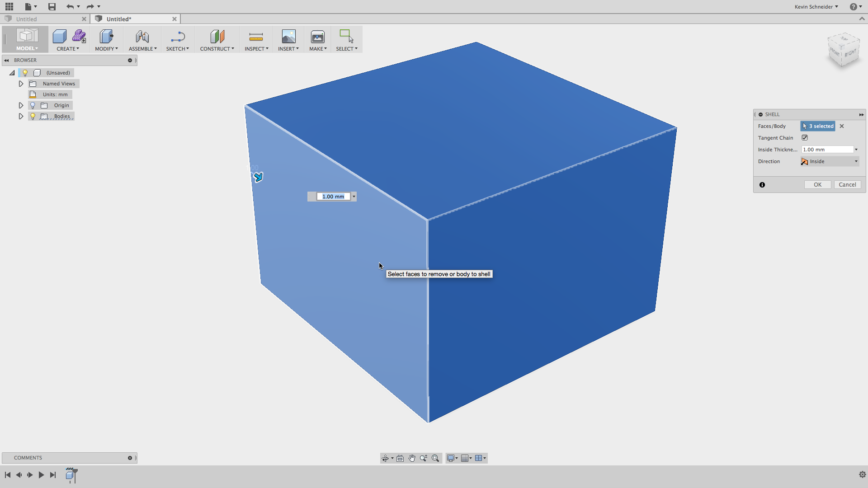
Task: Click the Inside Thickness input field
Action: coord(827,150)
